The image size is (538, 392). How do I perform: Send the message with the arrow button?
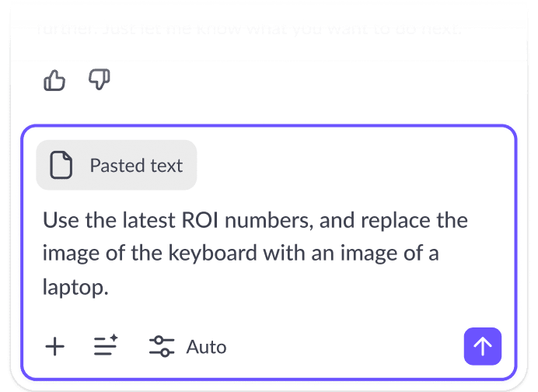(x=483, y=346)
